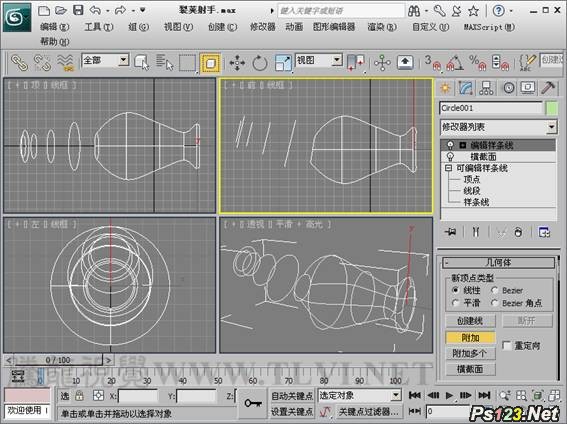Image resolution: width=567 pixels, height=424 pixels.
Task: Open the 创建(C) menu
Action: point(222,27)
